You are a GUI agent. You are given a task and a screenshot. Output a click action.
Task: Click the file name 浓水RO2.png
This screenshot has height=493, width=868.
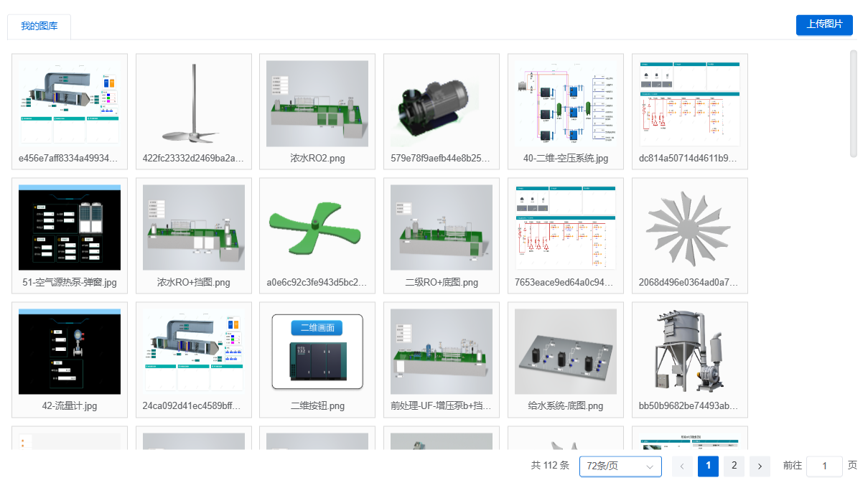tap(317, 158)
